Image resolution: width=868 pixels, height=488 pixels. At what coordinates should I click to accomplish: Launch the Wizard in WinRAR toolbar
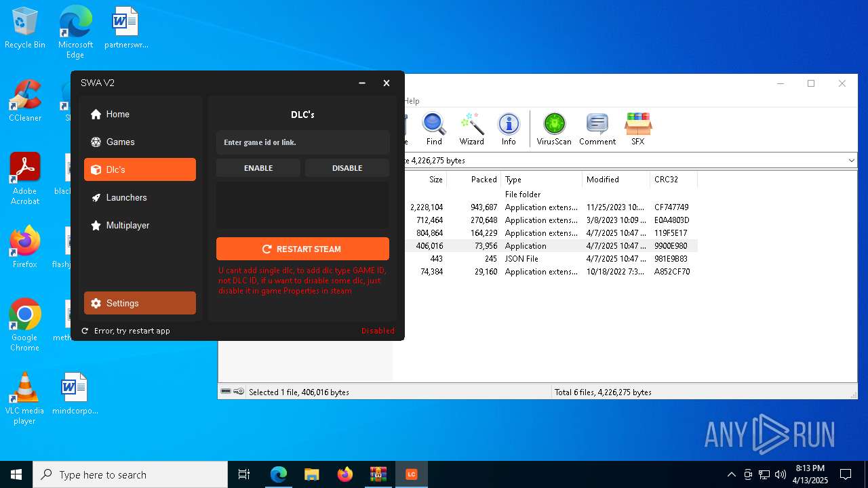point(471,129)
